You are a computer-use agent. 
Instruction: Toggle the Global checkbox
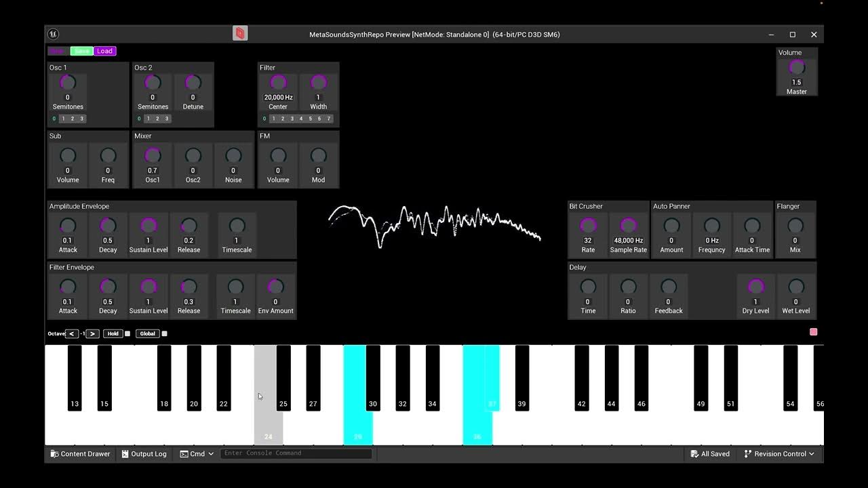click(x=164, y=333)
